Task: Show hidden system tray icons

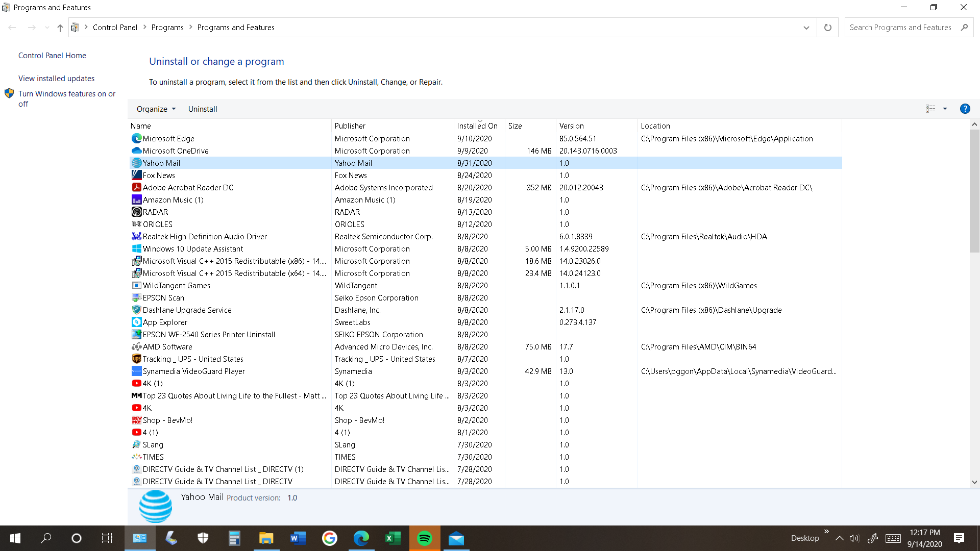Action: 839,538
